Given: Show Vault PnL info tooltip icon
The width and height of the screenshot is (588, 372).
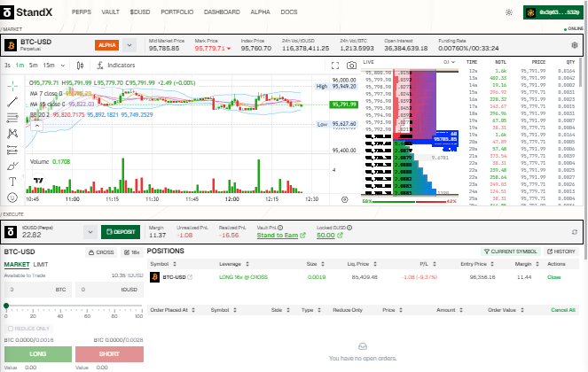Looking at the screenshot, I should 280,228.
